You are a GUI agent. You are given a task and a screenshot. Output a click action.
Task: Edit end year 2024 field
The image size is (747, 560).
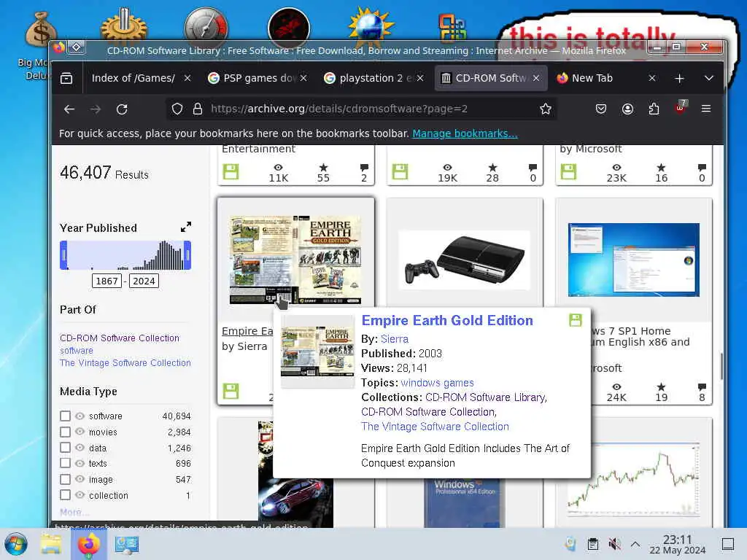144,281
